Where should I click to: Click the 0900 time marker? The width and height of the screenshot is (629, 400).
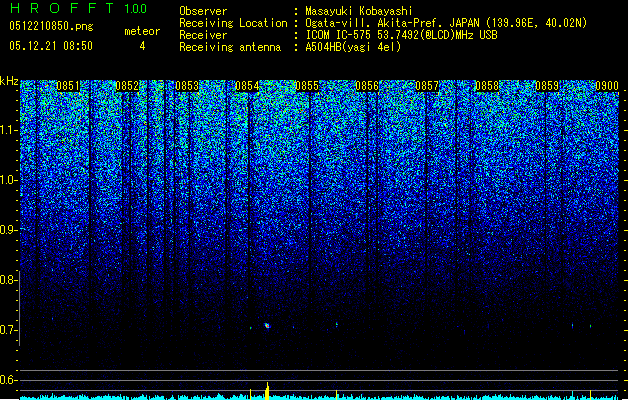(x=607, y=86)
